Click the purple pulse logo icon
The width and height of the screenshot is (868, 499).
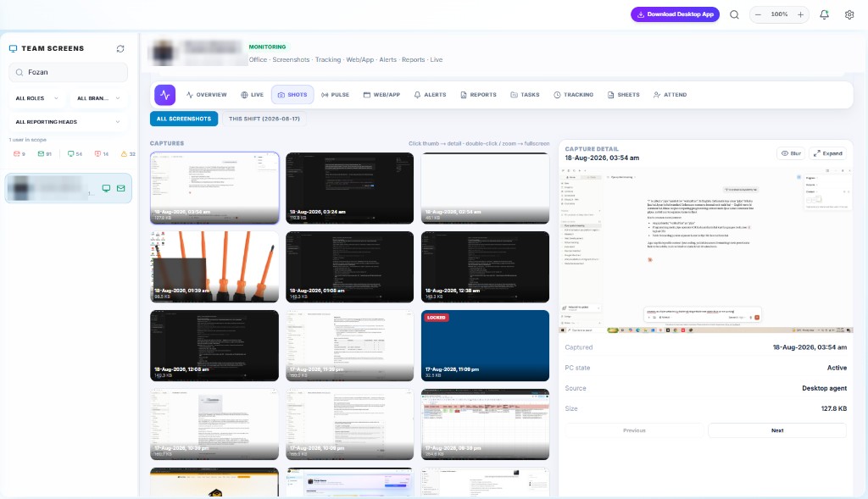click(165, 95)
